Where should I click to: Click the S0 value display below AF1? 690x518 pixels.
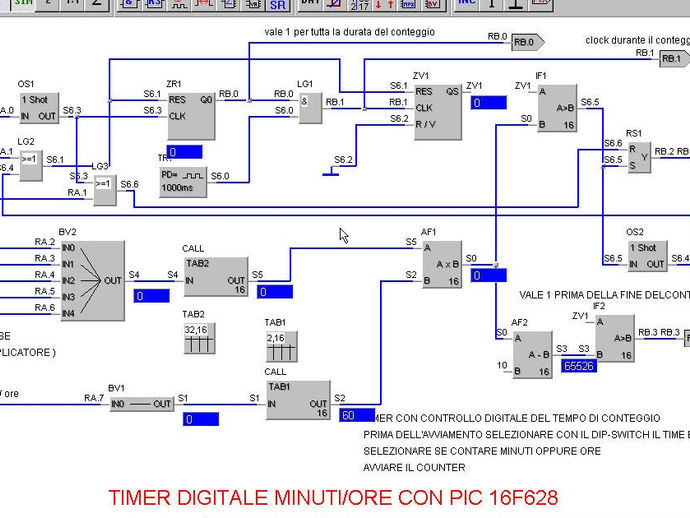(x=488, y=276)
